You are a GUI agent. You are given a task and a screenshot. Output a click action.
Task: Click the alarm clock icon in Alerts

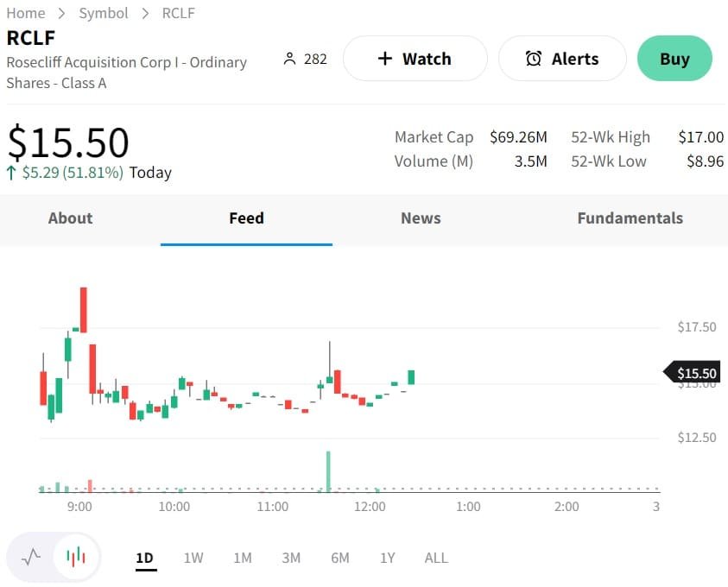point(534,59)
